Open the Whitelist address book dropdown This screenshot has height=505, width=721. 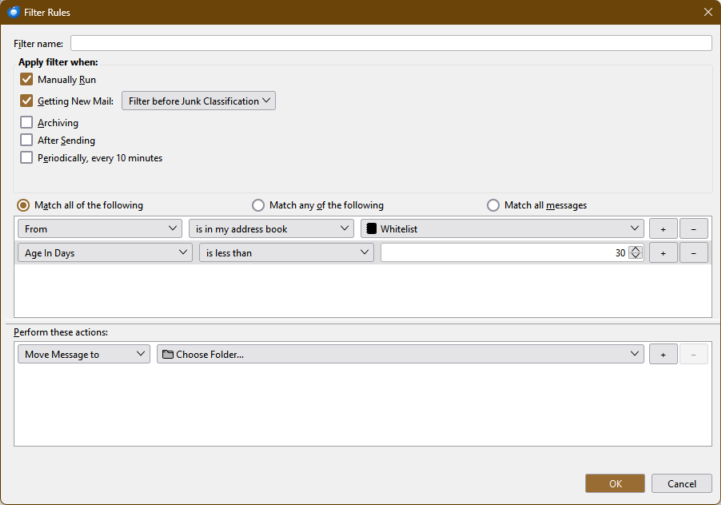tap(502, 229)
